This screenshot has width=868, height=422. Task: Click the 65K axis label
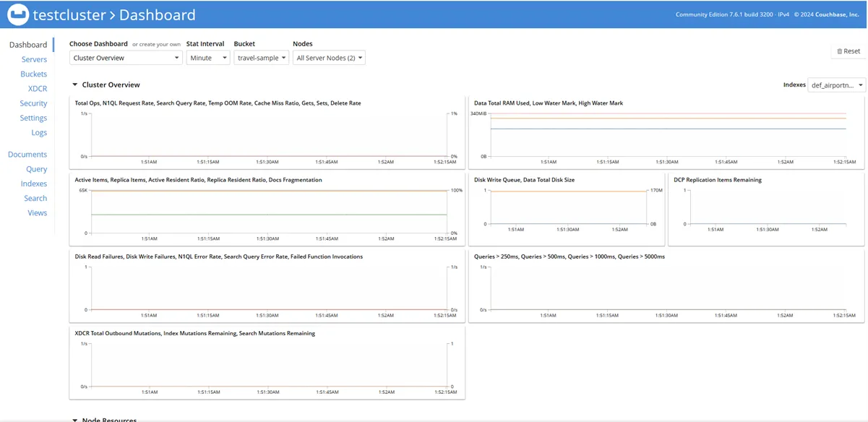click(82, 190)
